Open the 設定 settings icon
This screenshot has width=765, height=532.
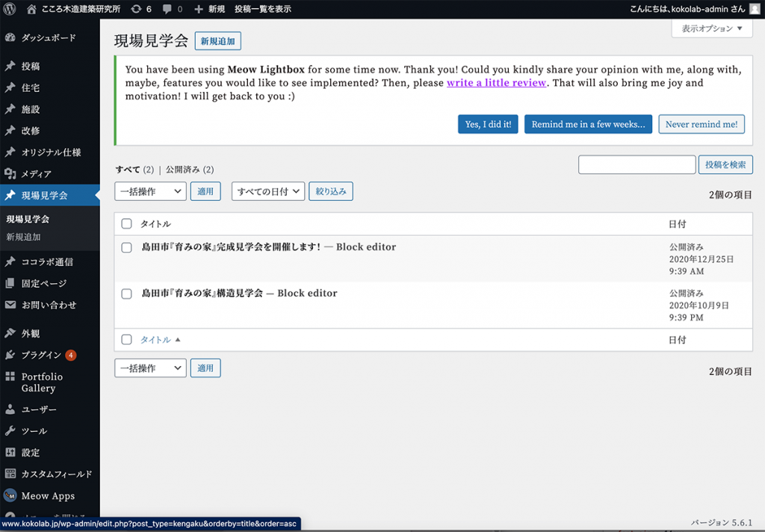10,453
